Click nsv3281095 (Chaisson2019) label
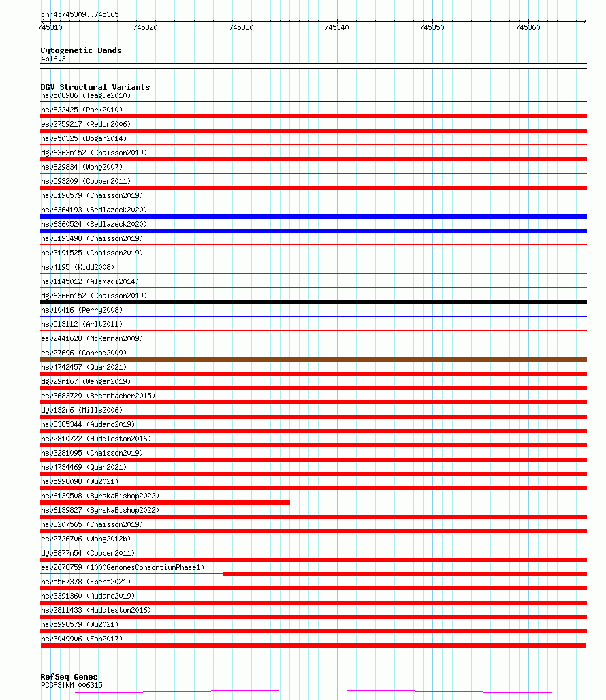 pos(92,453)
